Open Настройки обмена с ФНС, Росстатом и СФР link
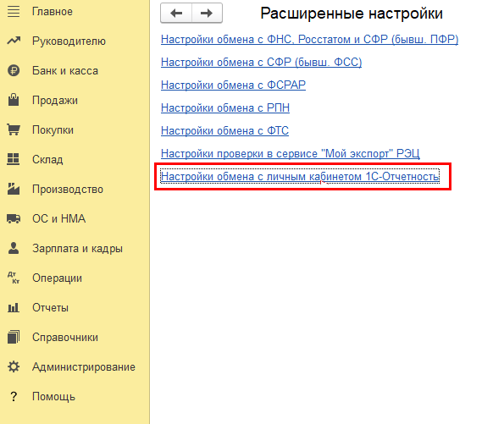504x424 pixels. pos(309,40)
